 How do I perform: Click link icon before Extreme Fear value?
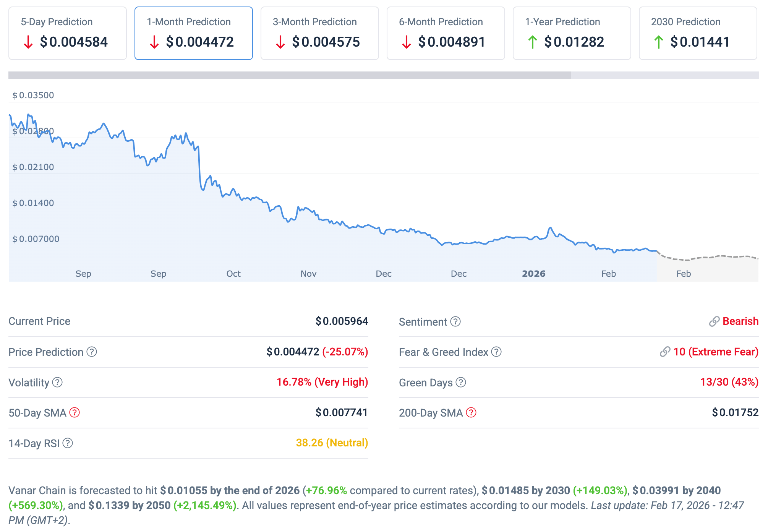[x=665, y=352]
